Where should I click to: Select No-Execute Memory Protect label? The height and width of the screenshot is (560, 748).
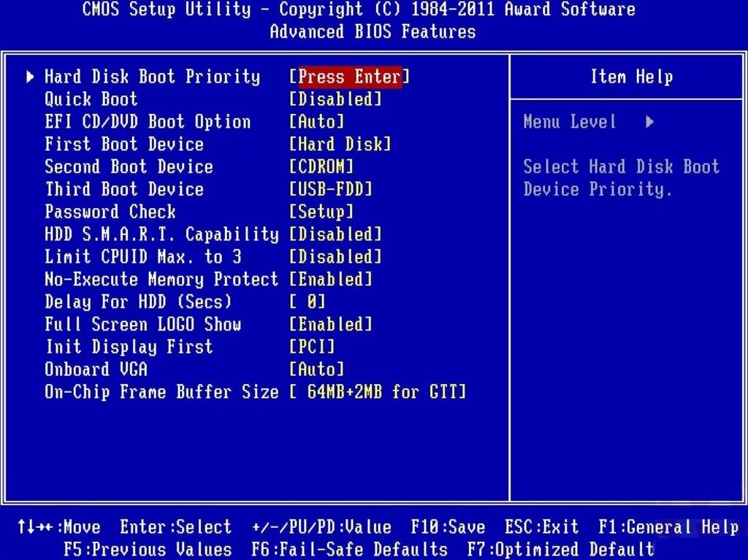coord(161,279)
